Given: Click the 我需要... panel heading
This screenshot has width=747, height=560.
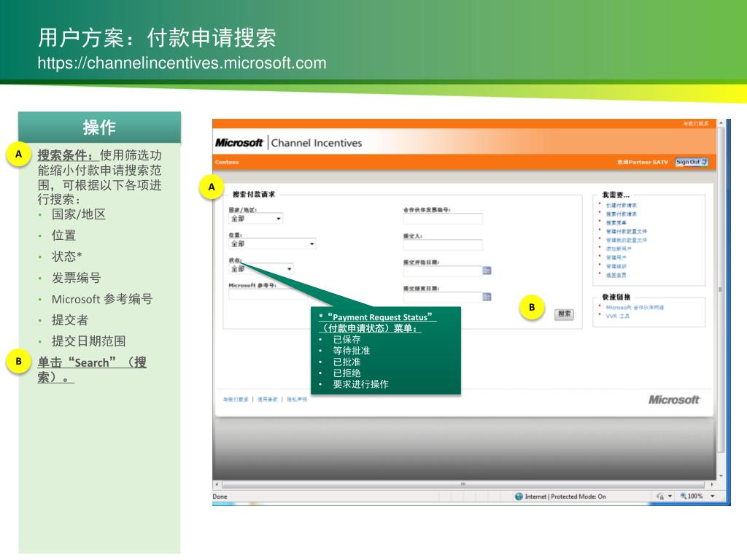Looking at the screenshot, I should [x=616, y=195].
